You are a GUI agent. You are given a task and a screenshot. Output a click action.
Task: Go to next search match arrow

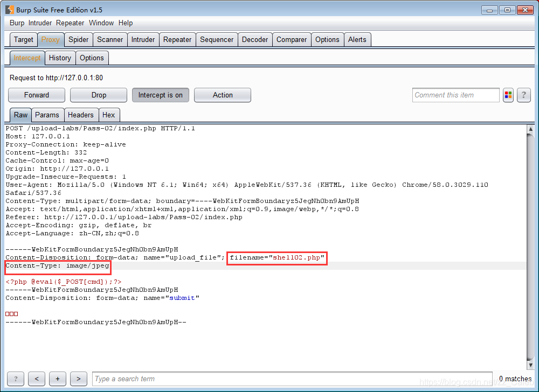(x=79, y=379)
